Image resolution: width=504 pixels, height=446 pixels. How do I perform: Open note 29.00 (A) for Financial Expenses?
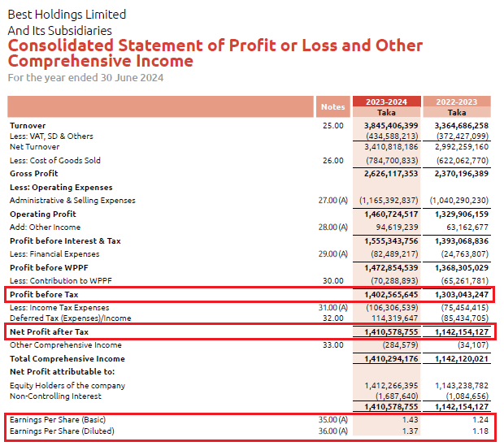click(x=332, y=254)
